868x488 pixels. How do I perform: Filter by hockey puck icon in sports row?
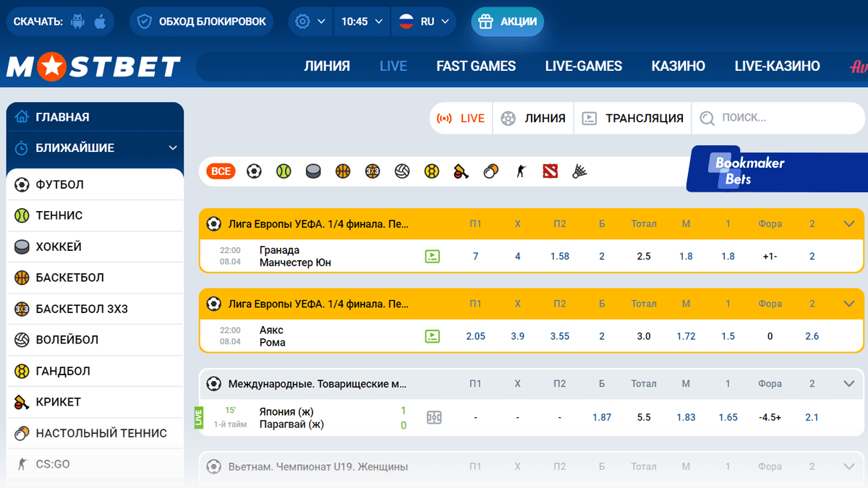pyautogui.click(x=313, y=171)
